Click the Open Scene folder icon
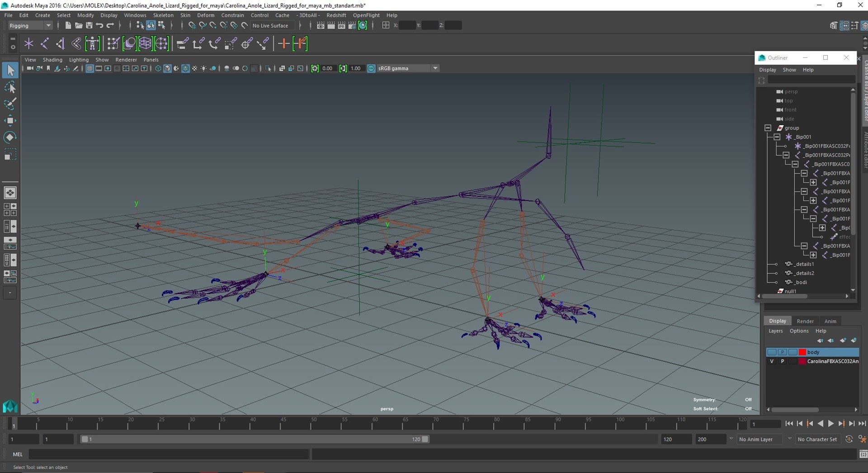 [x=79, y=25]
